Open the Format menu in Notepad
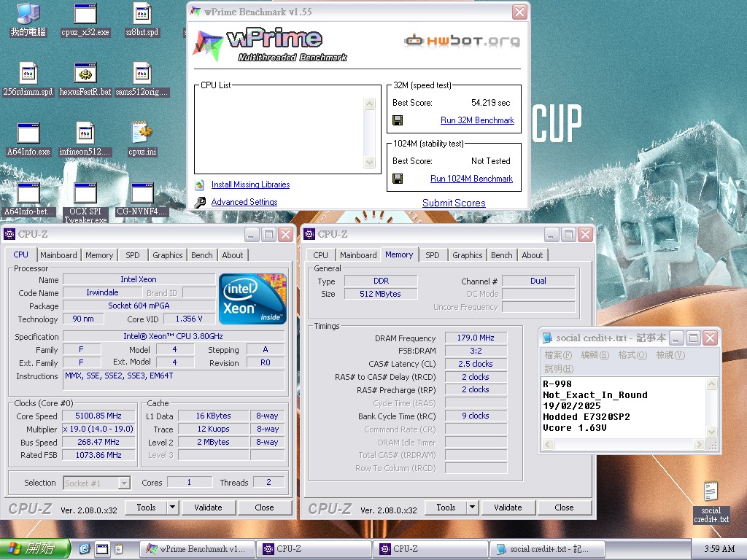The image size is (747, 560). (632, 355)
